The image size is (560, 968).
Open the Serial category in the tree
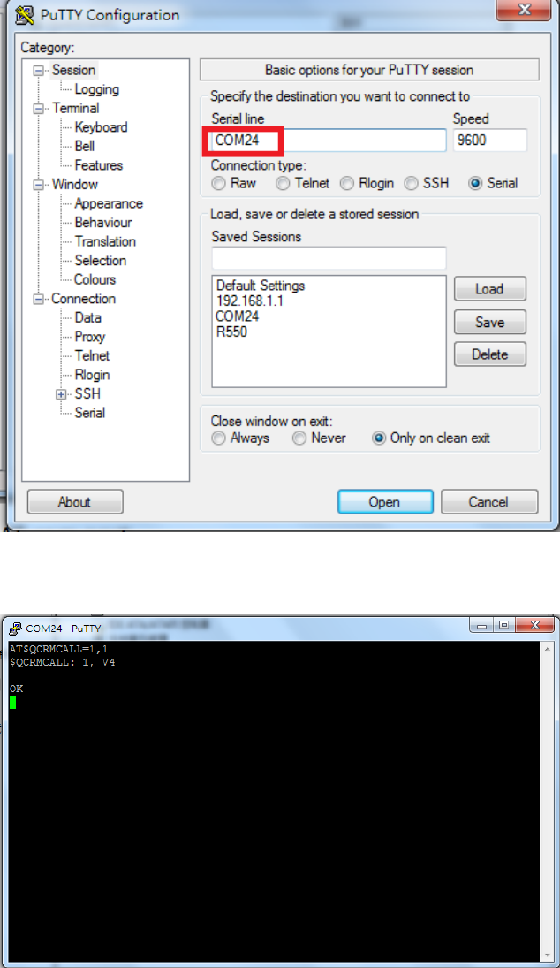90,413
